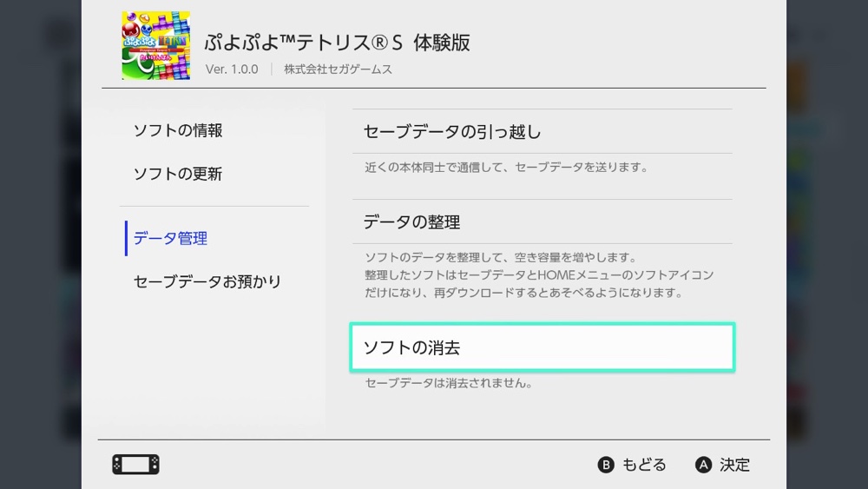Viewport: 868px width, 489px height.
Task: Open the ソフトの情報 menu item
Action: pyautogui.click(x=178, y=130)
